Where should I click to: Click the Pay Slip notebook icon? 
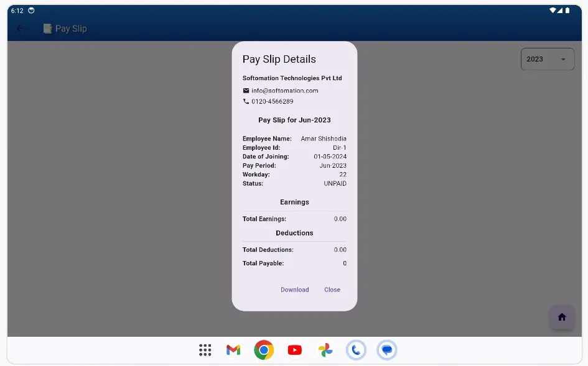coord(47,29)
